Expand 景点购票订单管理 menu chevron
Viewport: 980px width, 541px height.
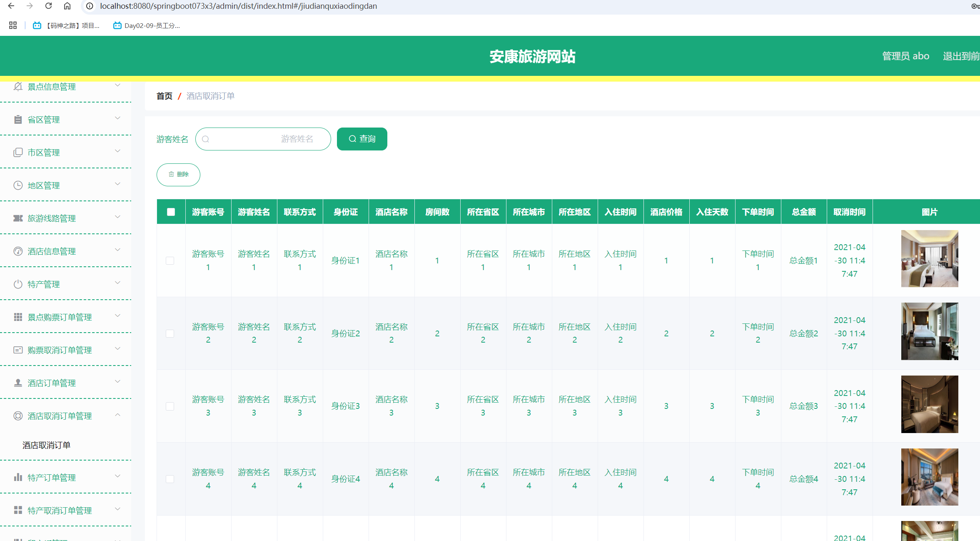[118, 316]
